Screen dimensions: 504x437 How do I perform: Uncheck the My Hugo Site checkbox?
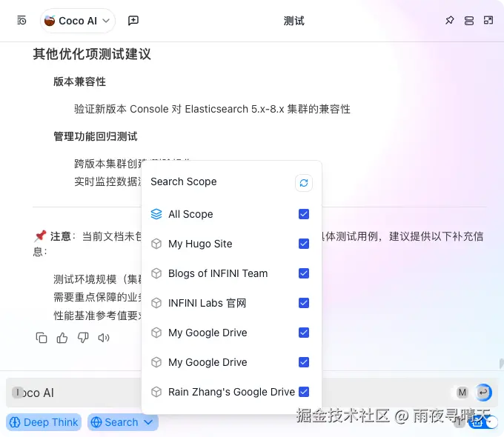coord(304,244)
